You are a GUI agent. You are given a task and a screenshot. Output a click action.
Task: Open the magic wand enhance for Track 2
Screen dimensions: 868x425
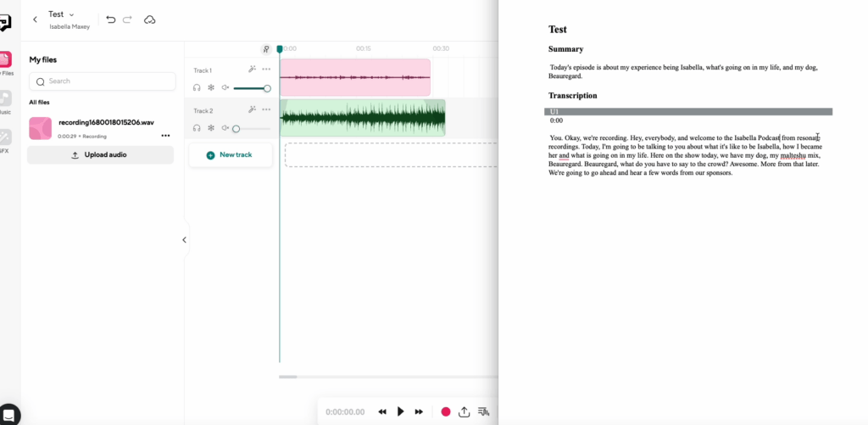[x=252, y=109]
